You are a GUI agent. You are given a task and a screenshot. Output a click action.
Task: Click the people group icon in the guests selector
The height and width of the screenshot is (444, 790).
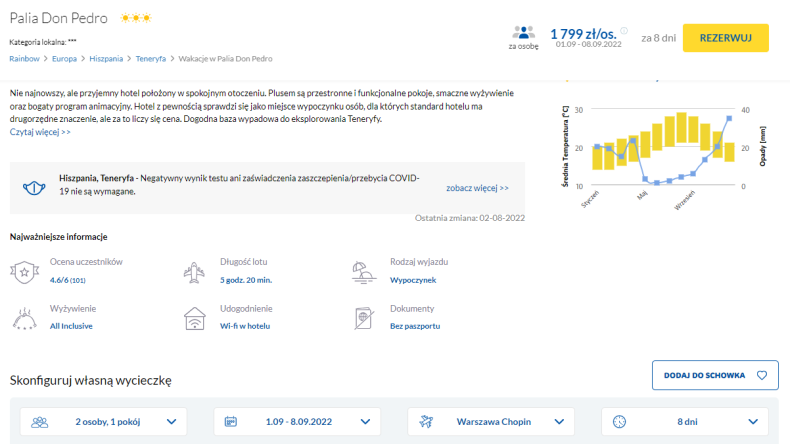point(40,422)
